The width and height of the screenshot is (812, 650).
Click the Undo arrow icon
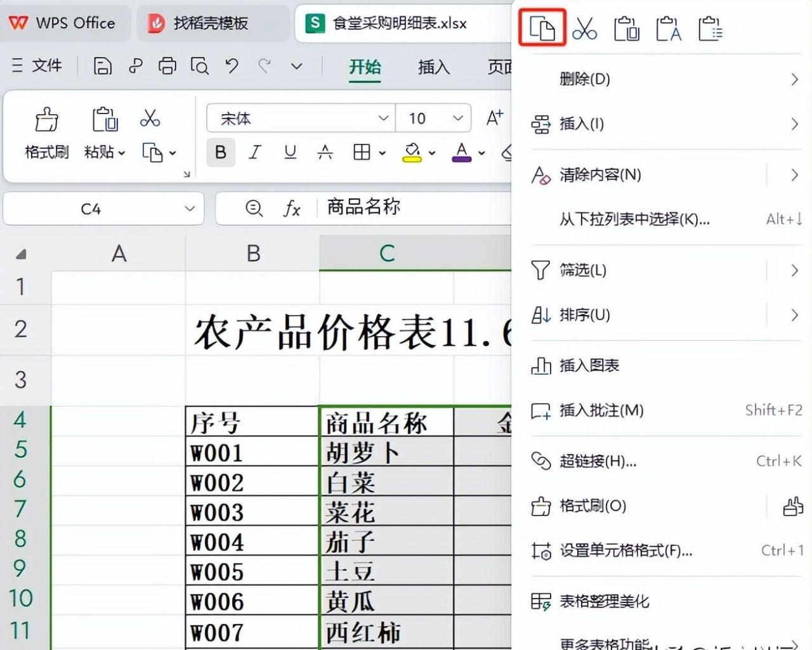coord(232,66)
